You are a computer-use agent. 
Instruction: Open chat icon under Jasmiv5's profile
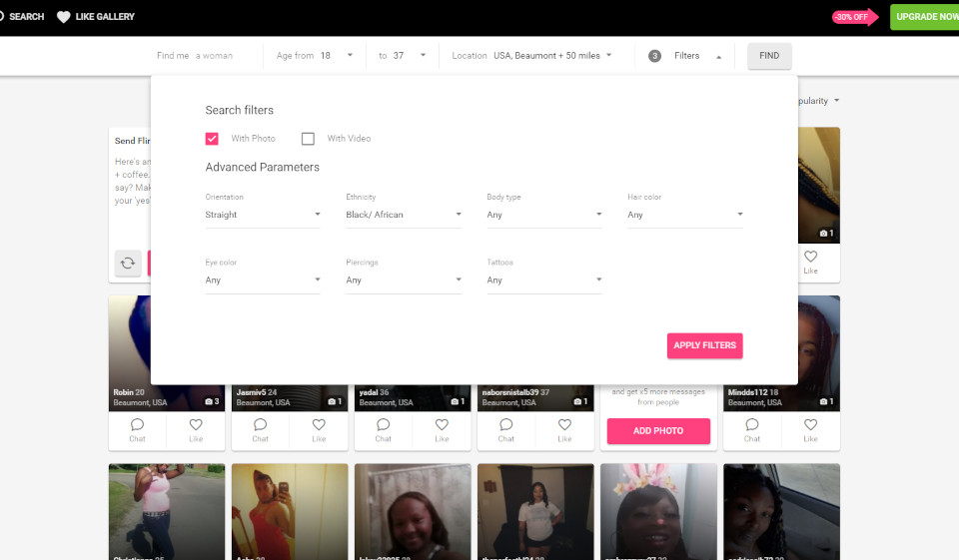(x=260, y=425)
